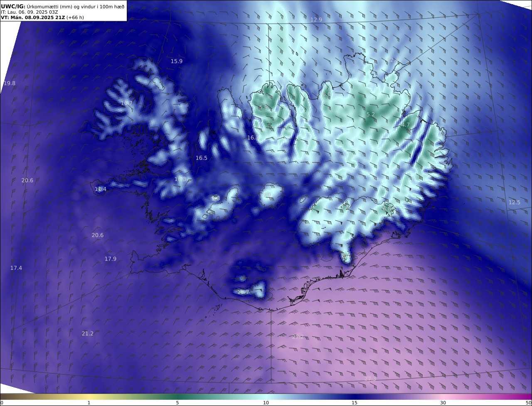The image size is (532, 406).
Task: Click the 20.6 label just above 17.9
Action: pyautogui.click(x=98, y=235)
